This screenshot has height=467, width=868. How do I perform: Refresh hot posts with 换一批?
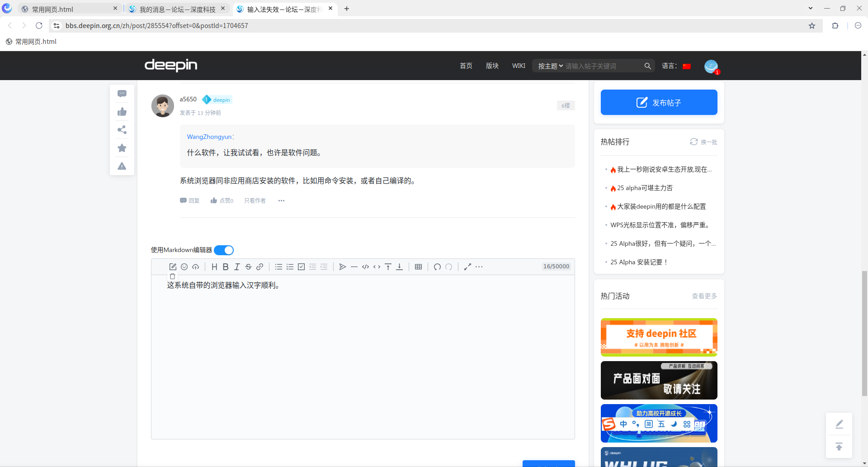tap(703, 142)
